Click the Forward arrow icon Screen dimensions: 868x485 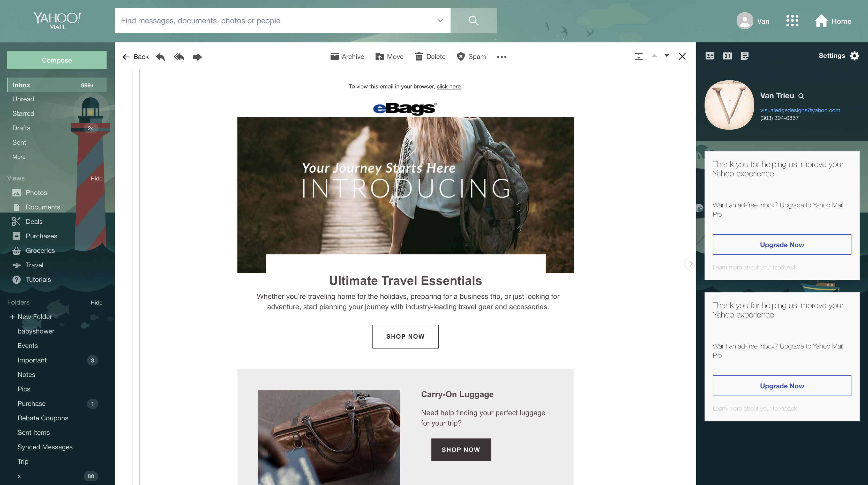[197, 57]
